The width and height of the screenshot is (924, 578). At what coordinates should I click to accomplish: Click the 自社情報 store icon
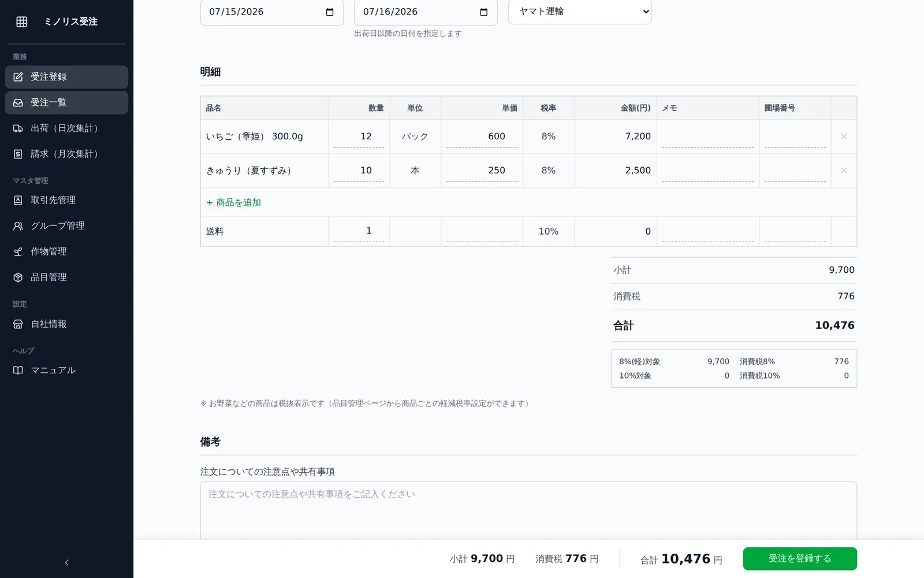click(18, 324)
